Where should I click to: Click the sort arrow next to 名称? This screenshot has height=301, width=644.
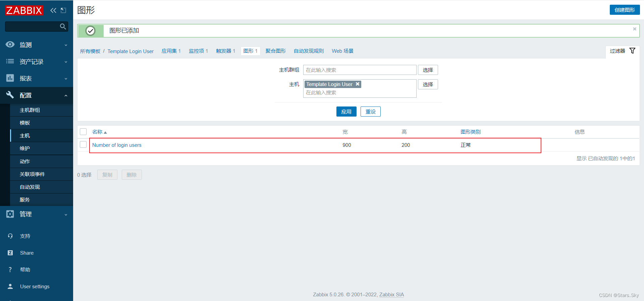tap(105, 132)
